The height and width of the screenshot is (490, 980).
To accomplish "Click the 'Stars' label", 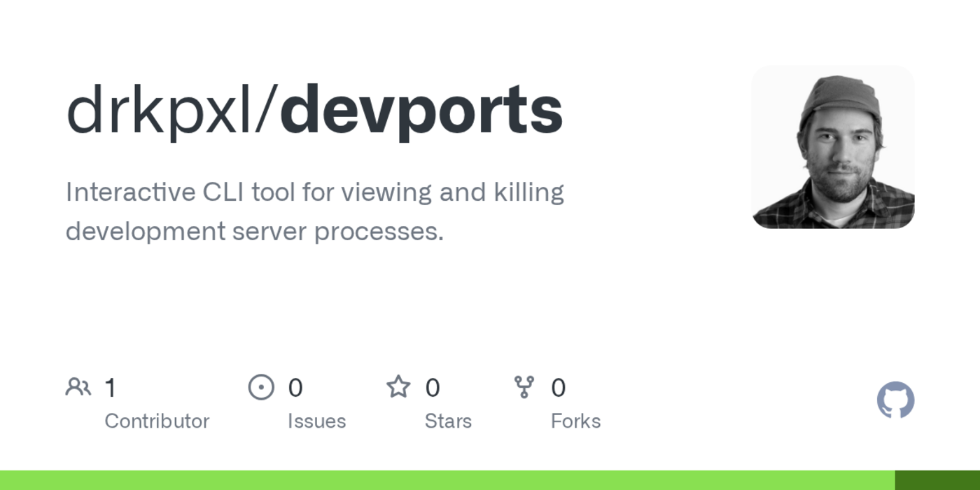I will click(x=448, y=421).
